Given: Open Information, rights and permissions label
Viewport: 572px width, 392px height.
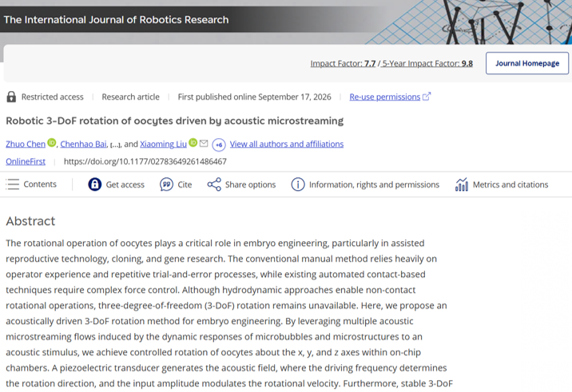Looking at the screenshot, I should 375,185.
